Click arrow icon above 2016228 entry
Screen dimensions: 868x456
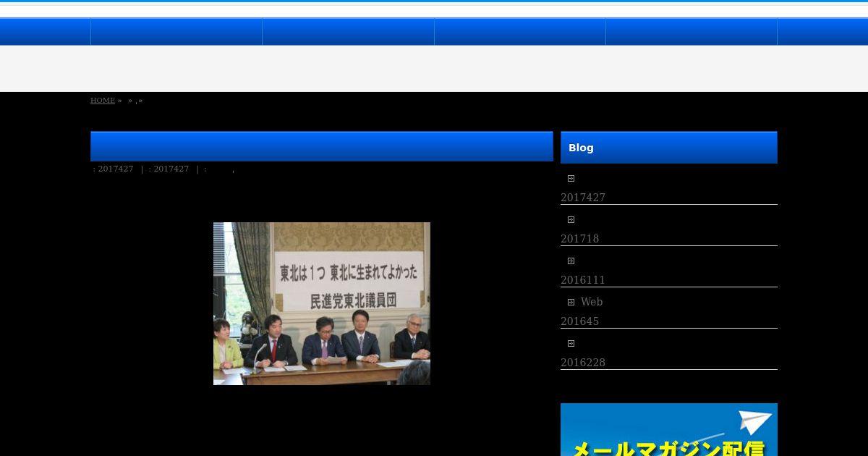point(571,344)
